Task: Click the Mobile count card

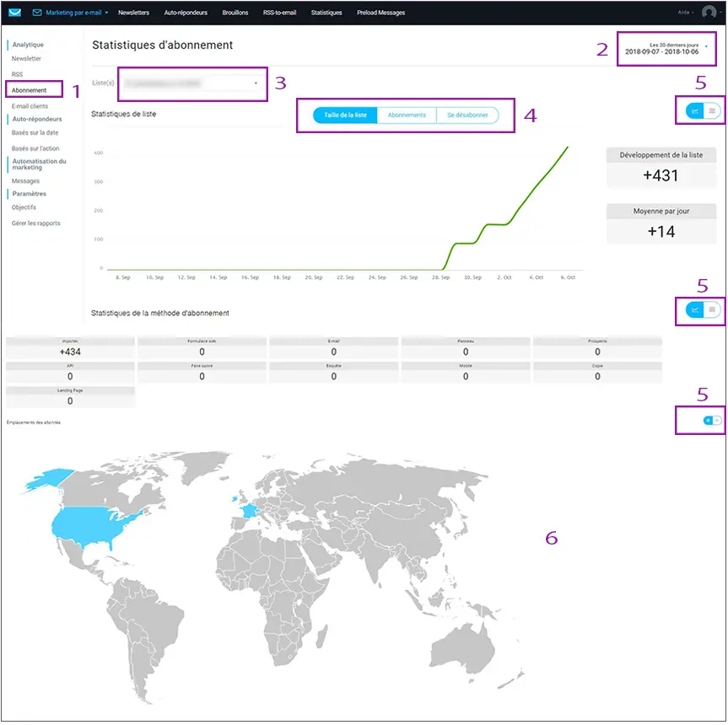Action: [x=466, y=373]
